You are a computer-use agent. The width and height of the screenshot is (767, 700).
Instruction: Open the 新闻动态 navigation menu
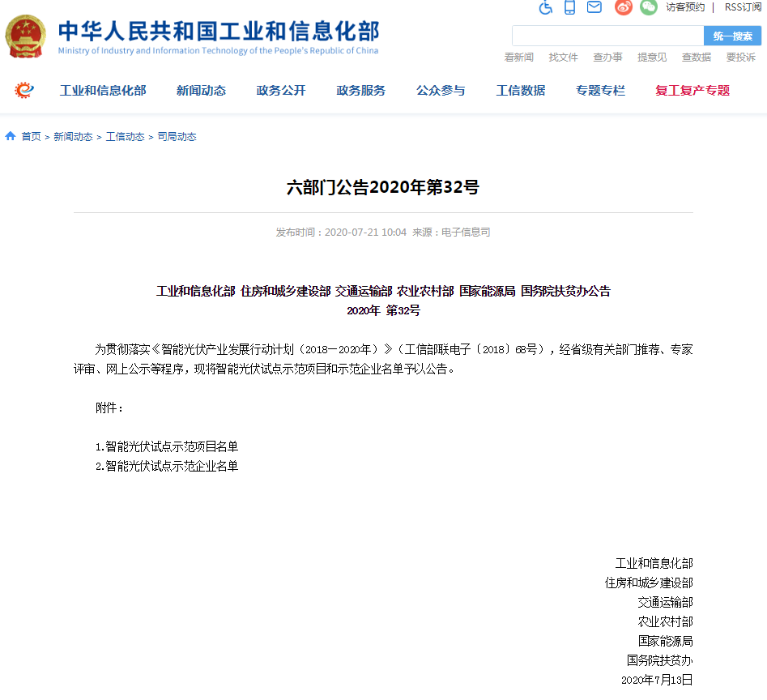(x=201, y=91)
